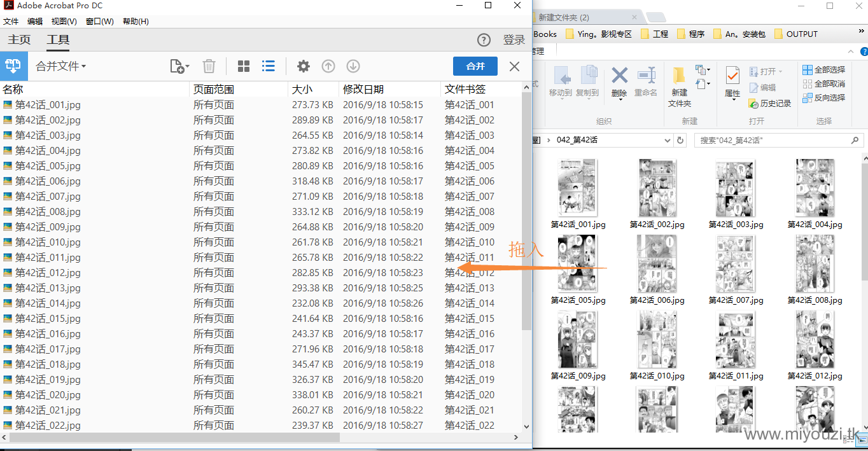This screenshot has width=868, height=451.
Task: Click the Acrobat list vertical scrollbar
Action: tap(526, 210)
